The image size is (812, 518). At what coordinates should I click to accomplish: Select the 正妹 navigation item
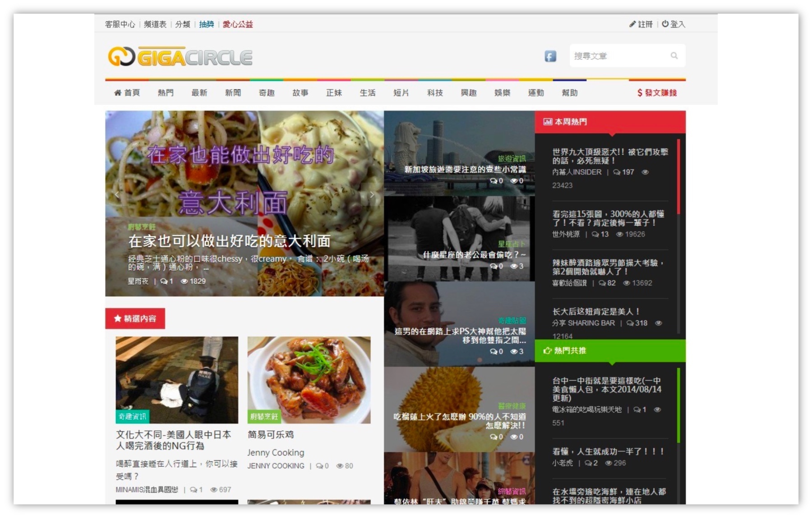click(334, 93)
